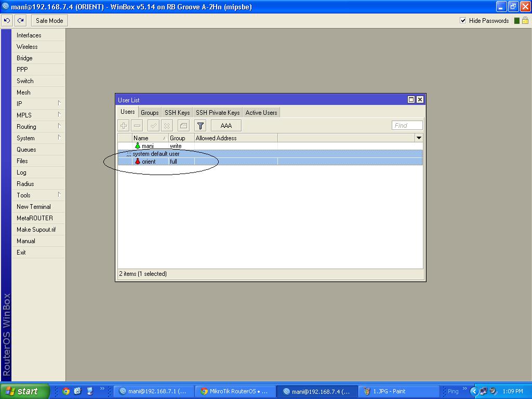Expand hidden system tray icons arrow
Image resolution: width=532 pixels, height=399 pixels.
[474, 392]
